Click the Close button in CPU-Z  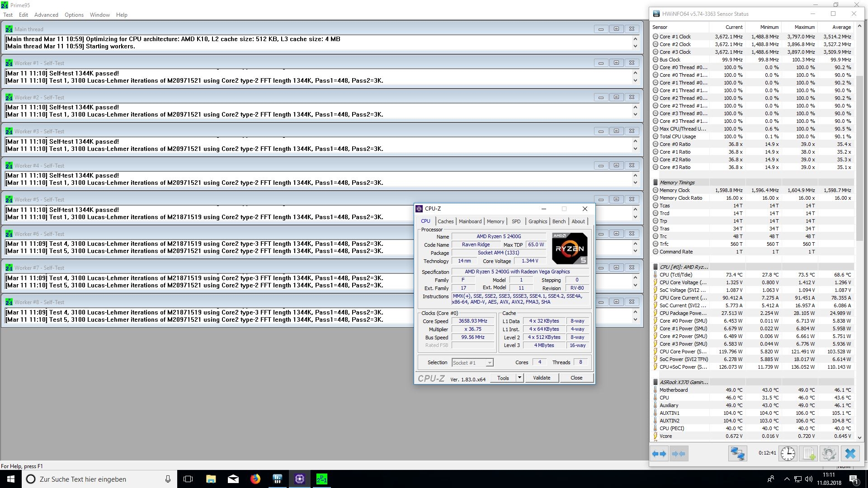click(x=576, y=378)
